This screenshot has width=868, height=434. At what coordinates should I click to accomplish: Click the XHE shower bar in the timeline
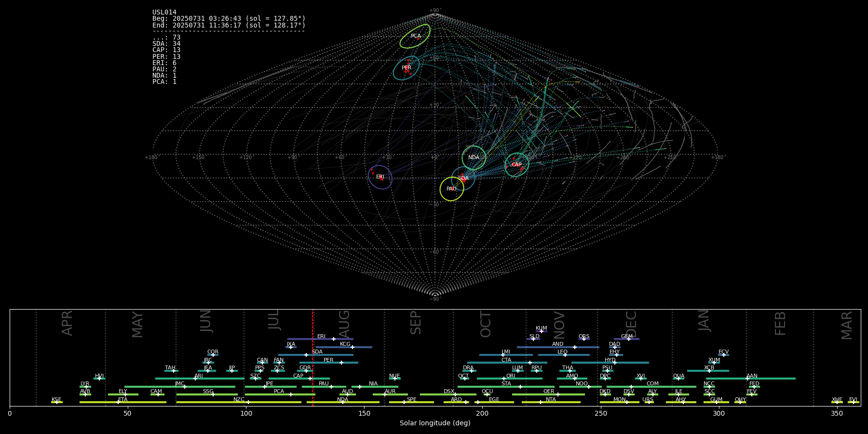[837, 402]
